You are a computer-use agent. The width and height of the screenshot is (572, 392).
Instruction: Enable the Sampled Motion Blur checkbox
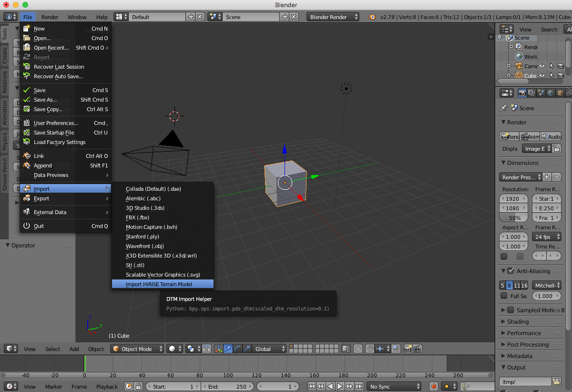pos(511,310)
